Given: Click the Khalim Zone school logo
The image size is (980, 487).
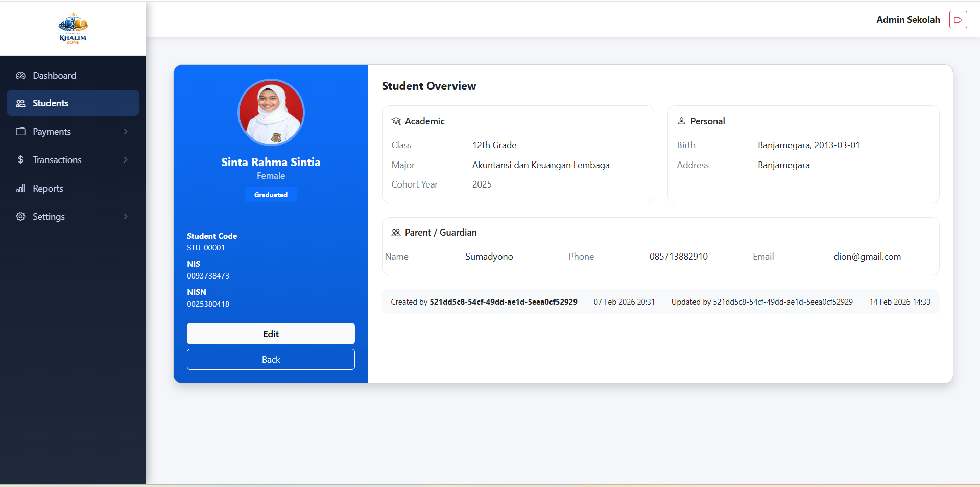Looking at the screenshot, I should point(73,28).
